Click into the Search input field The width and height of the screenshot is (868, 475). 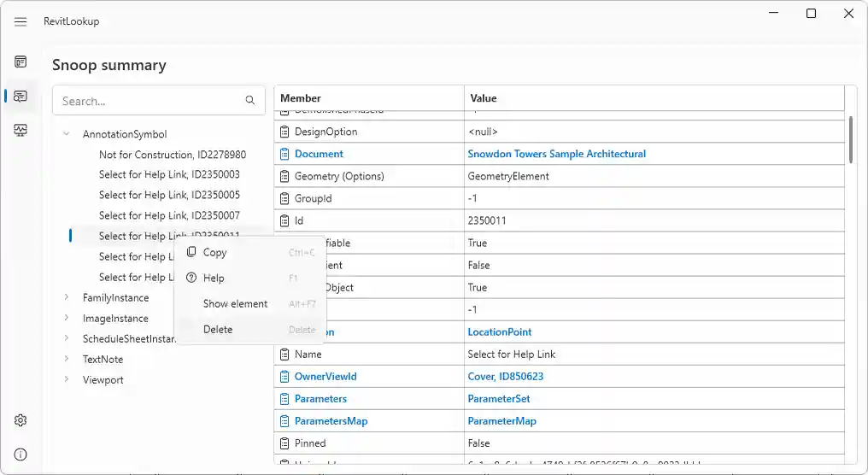pos(145,101)
